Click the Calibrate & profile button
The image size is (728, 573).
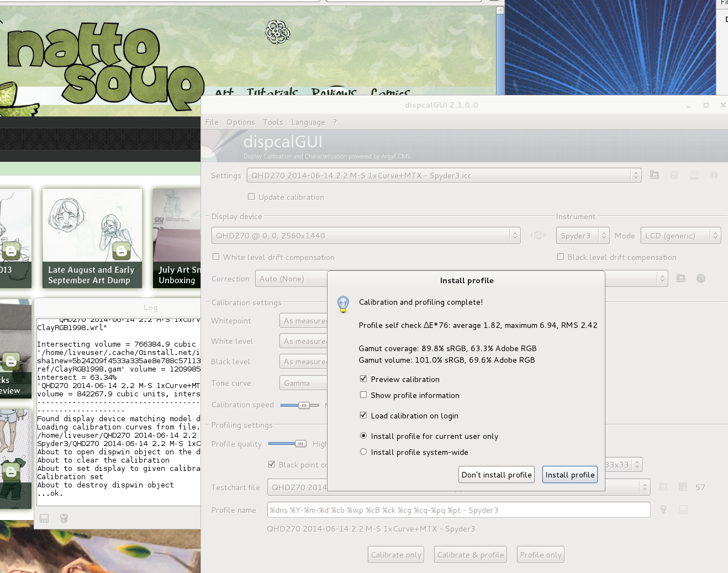[471, 555]
